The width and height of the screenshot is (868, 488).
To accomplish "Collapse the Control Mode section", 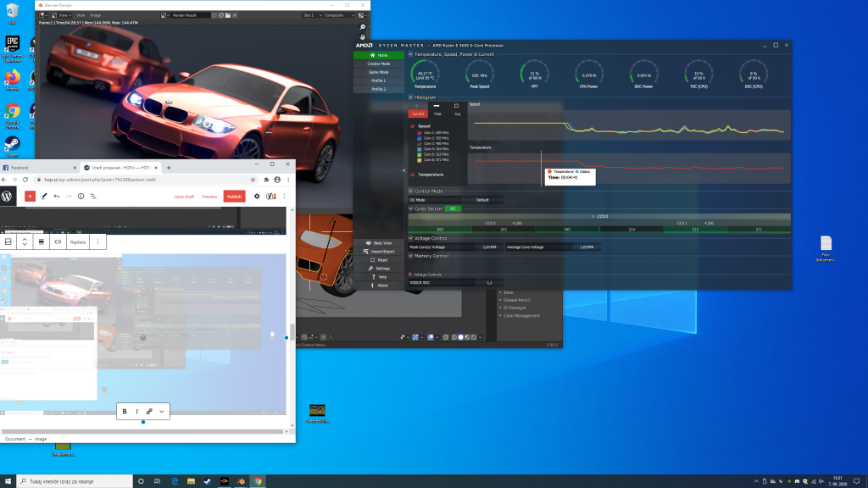I will pyautogui.click(x=411, y=191).
